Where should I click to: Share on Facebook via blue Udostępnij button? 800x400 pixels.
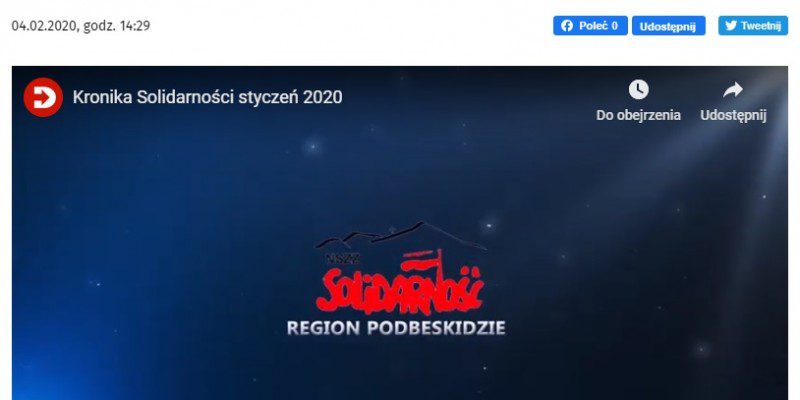(x=668, y=26)
